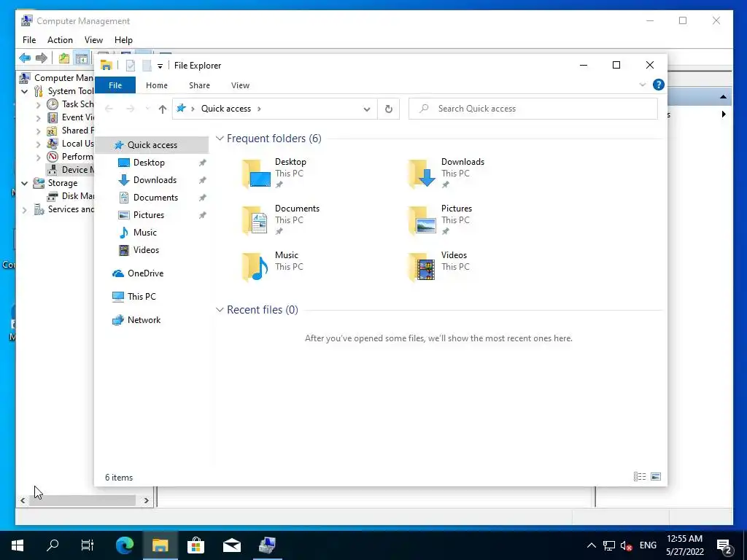This screenshot has height=560, width=747.
Task: Select Device Manager in console tree
Action: tap(70, 169)
